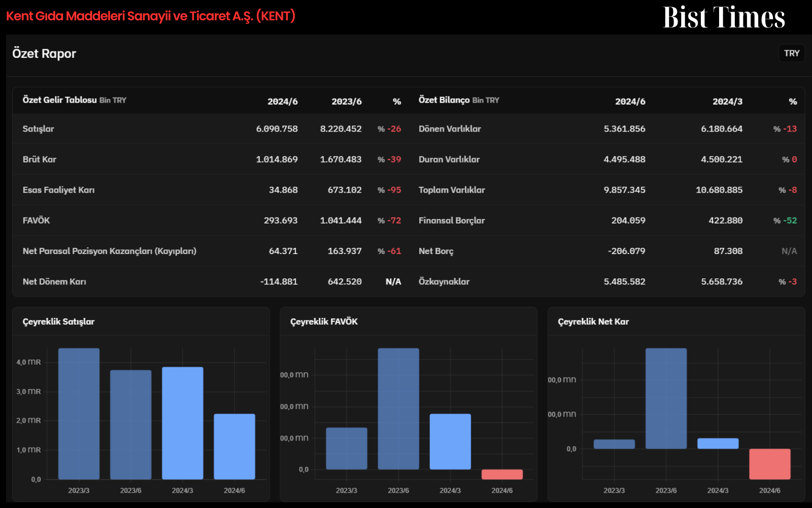Select the Net Borç row label
Image resolution: width=812 pixels, height=508 pixels.
coord(436,251)
